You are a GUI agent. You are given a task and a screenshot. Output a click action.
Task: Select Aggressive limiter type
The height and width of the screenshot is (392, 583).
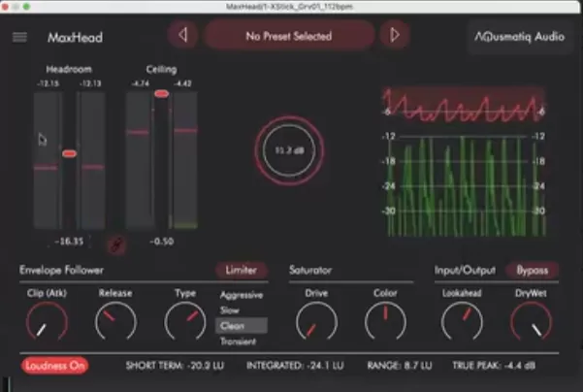[x=242, y=295]
